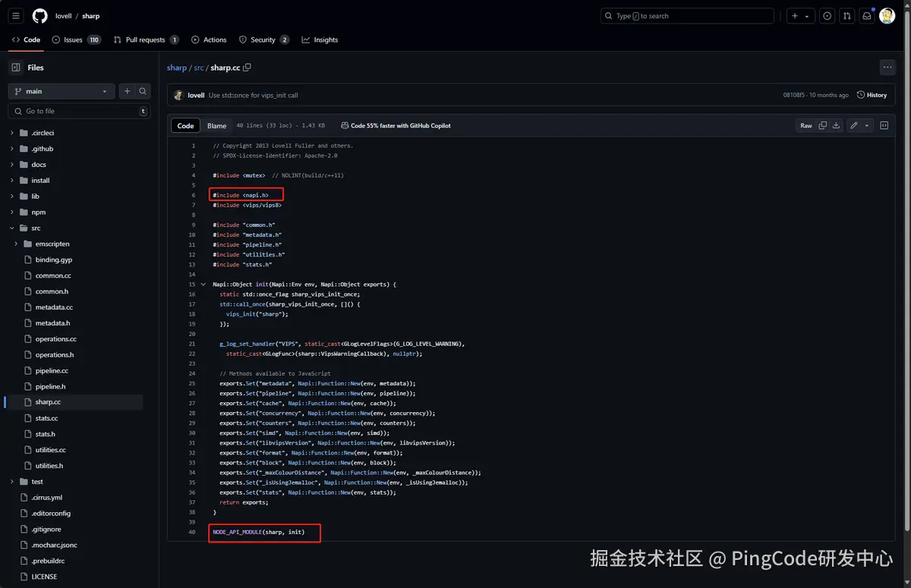Switch to the Code tab
The height and width of the screenshot is (588, 911).
(x=27, y=39)
